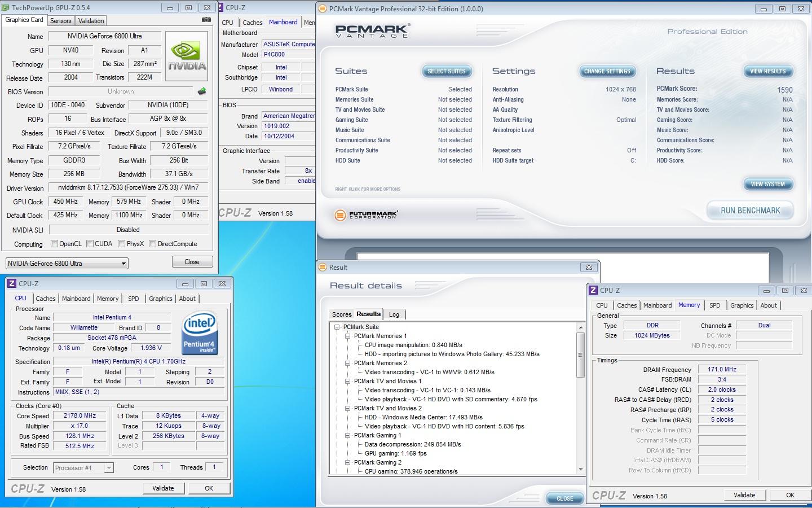Screen dimensions: 812x508
Task: Collapse the PCMark Memories 1 node
Action: click(348, 336)
